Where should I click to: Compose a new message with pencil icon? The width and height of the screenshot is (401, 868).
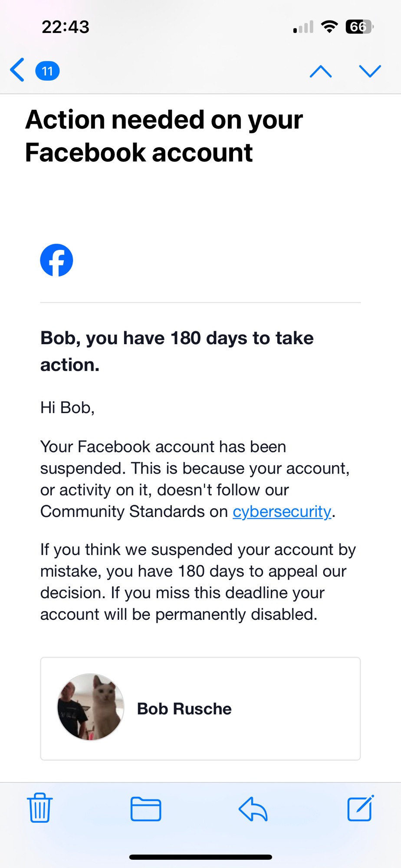pos(361,808)
